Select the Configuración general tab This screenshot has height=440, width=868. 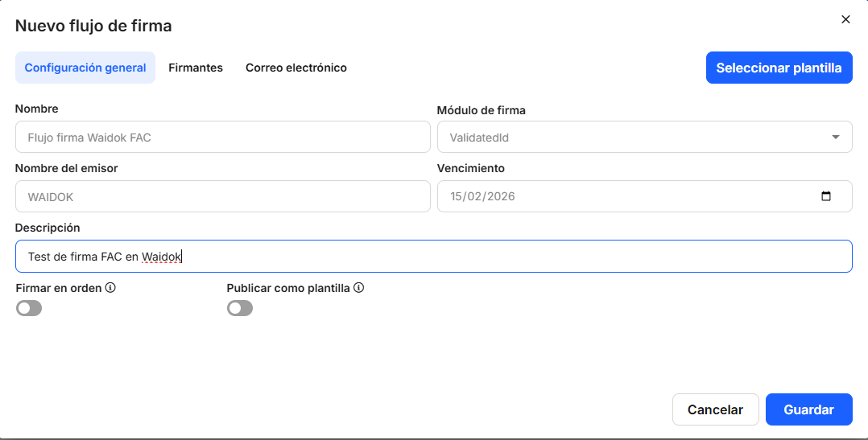click(85, 68)
